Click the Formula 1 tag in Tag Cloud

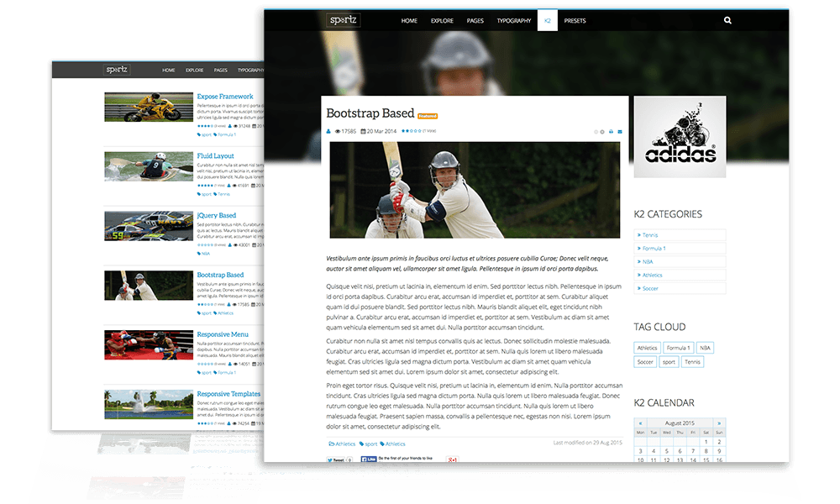coord(679,348)
